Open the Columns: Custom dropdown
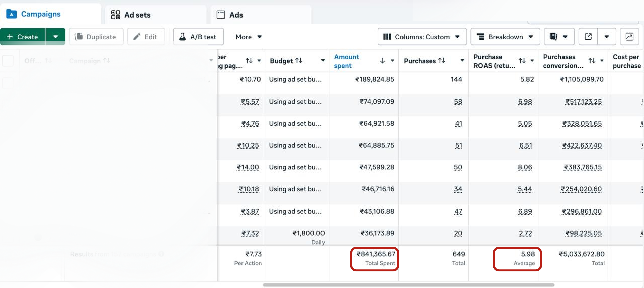This screenshot has width=644, height=288. pos(422,37)
